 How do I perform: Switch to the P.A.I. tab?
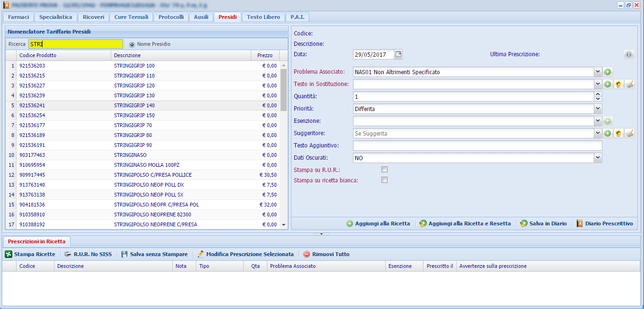[298, 17]
